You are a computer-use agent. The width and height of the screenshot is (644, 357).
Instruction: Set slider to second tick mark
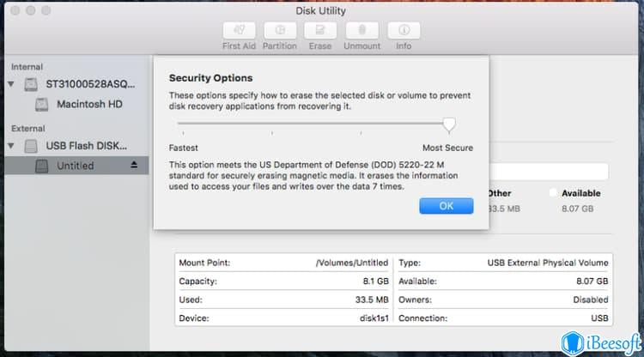tap(272, 133)
